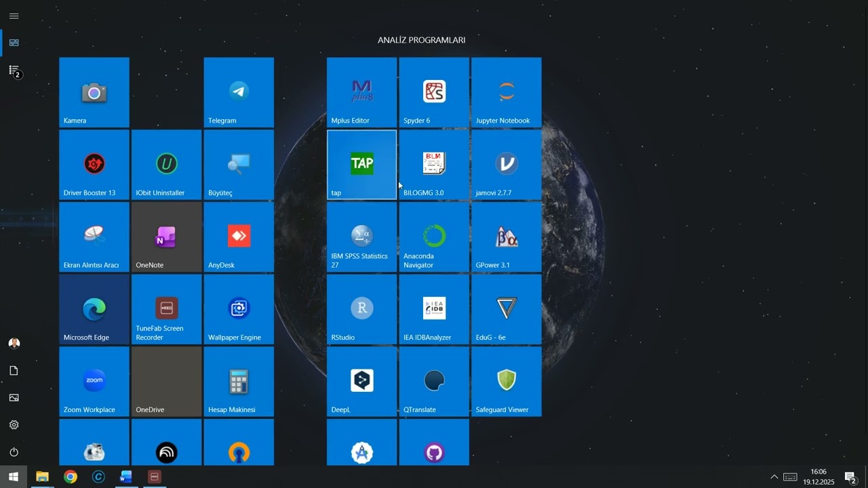Open the notification center icon

850,477
